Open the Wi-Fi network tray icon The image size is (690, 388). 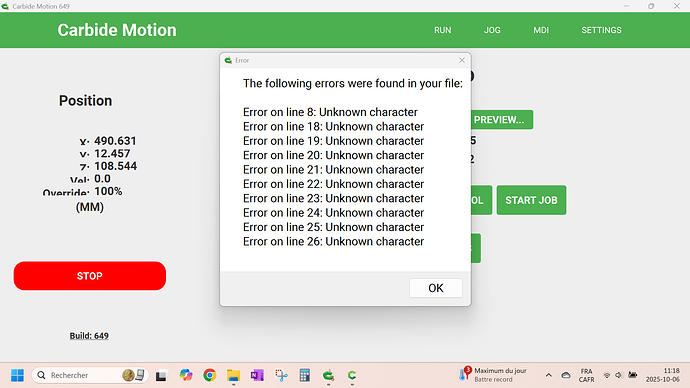607,375
